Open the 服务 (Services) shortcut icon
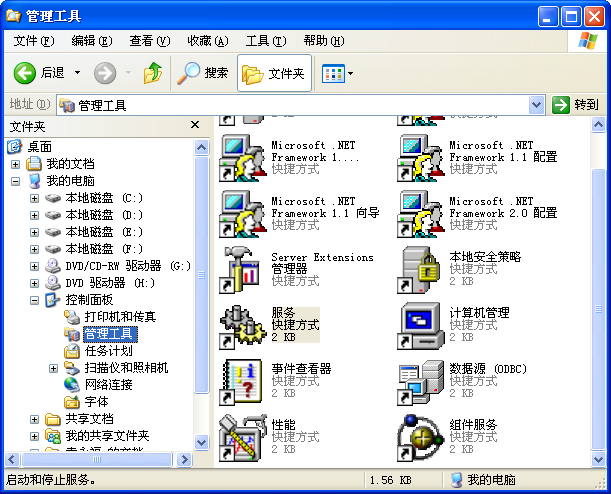This screenshot has width=611, height=494. pyautogui.click(x=244, y=326)
